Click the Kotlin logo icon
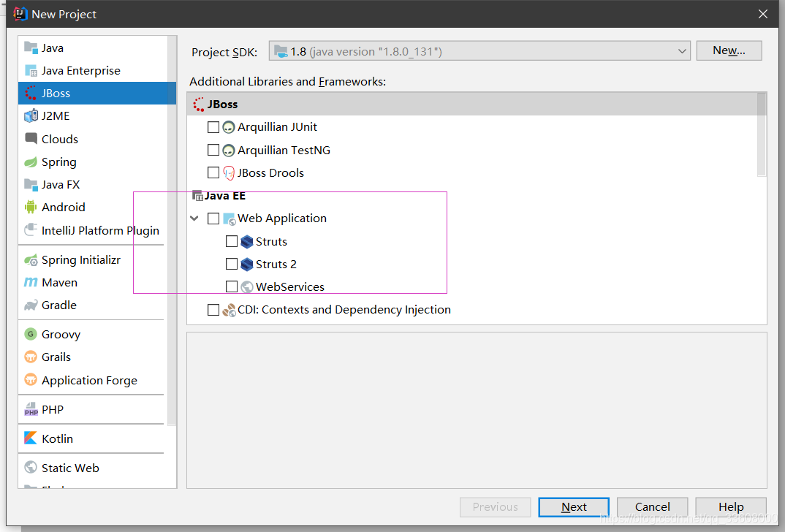 [31, 438]
